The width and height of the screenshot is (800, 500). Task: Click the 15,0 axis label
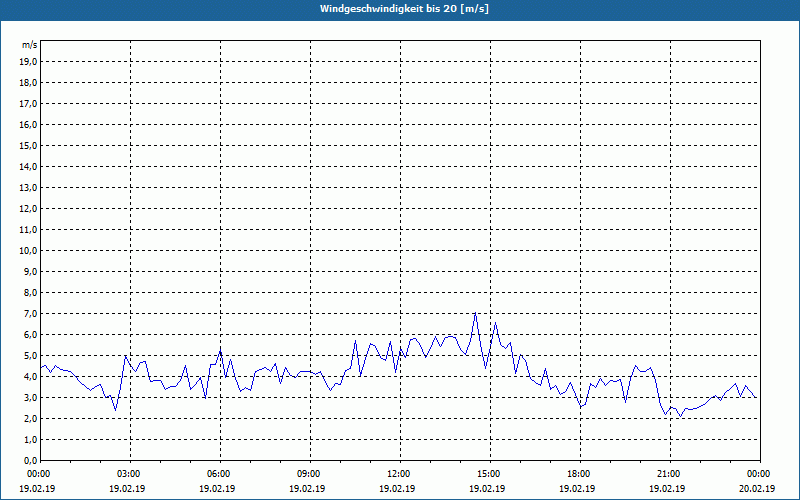pyautogui.click(x=29, y=145)
